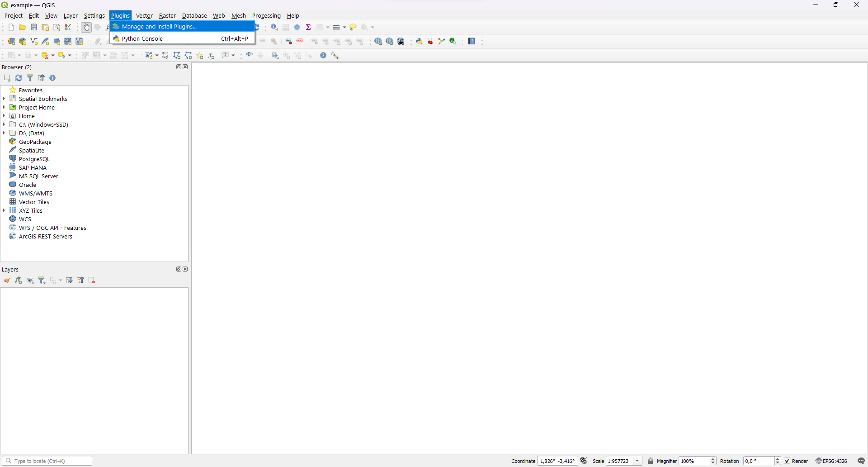Toggle Show Map Tips speech bubble
The height and width of the screenshot is (467, 868).
tap(354, 27)
